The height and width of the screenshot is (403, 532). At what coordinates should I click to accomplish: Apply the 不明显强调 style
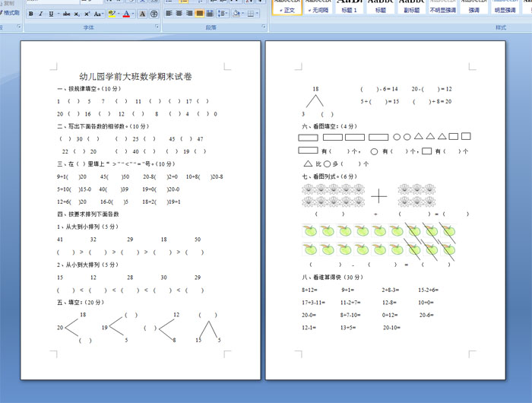[443, 7]
